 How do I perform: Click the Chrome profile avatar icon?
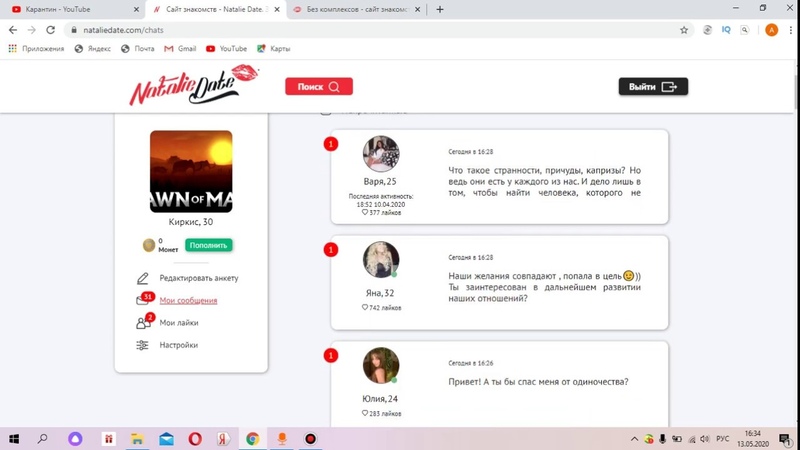[771, 30]
